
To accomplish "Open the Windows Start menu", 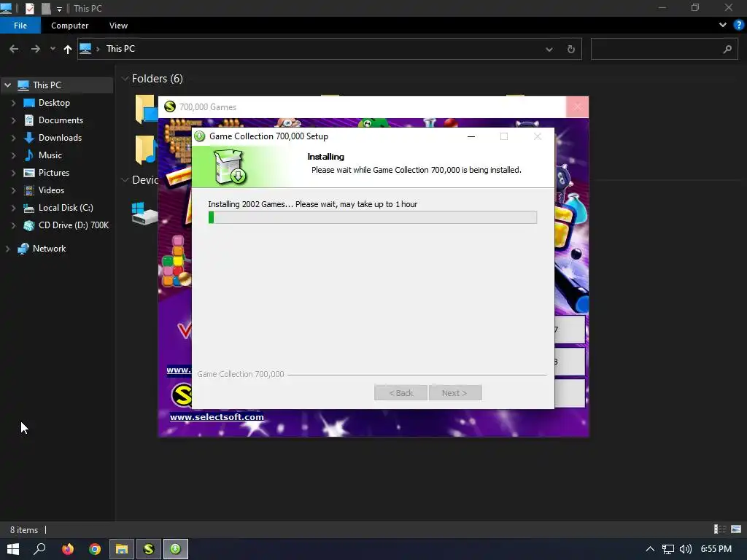I will point(13,549).
